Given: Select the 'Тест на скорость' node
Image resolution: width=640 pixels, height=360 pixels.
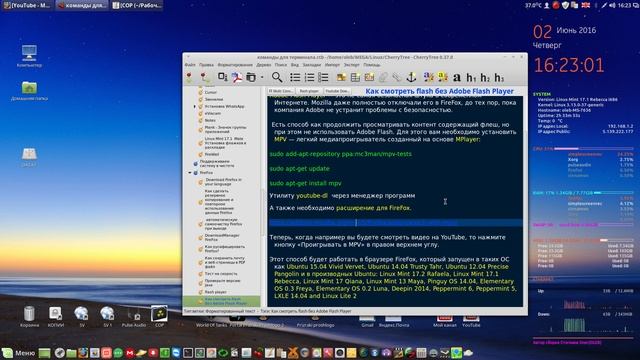Looking at the screenshot, I should click(220, 274).
